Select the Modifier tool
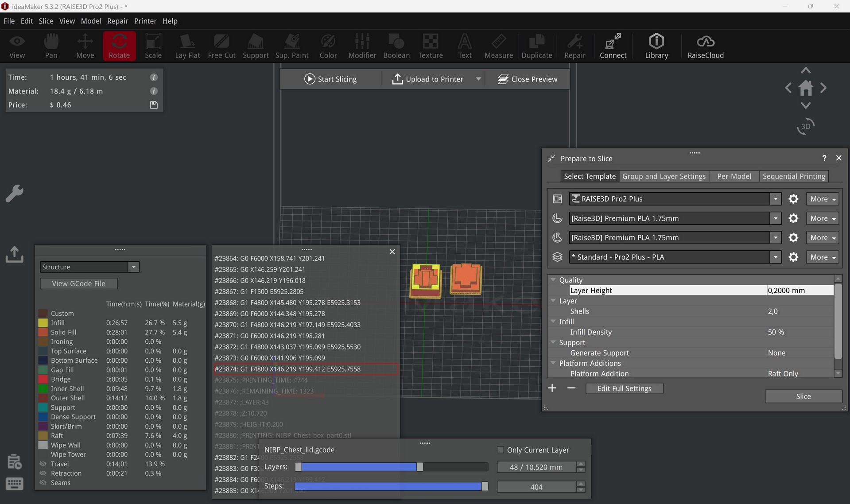Screen dimensions: 850x504 pos(362,46)
